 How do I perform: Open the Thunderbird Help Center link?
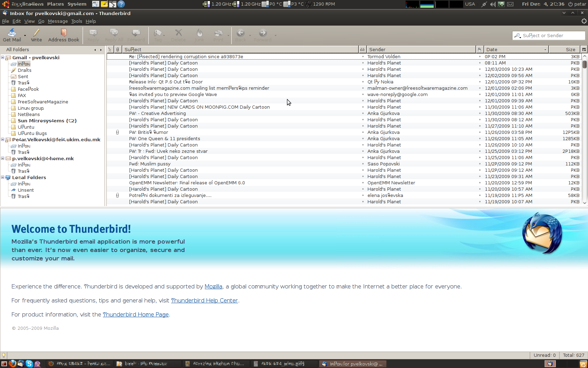pos(204,300)
